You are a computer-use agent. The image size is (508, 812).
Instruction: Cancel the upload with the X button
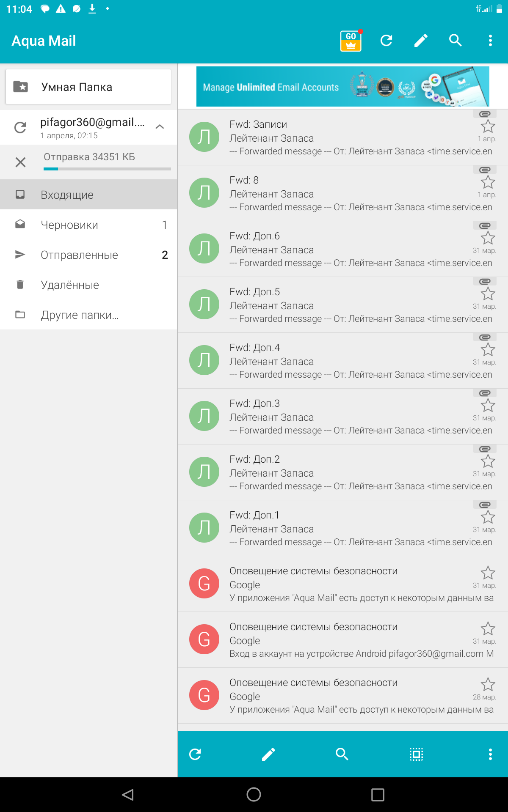20,162
